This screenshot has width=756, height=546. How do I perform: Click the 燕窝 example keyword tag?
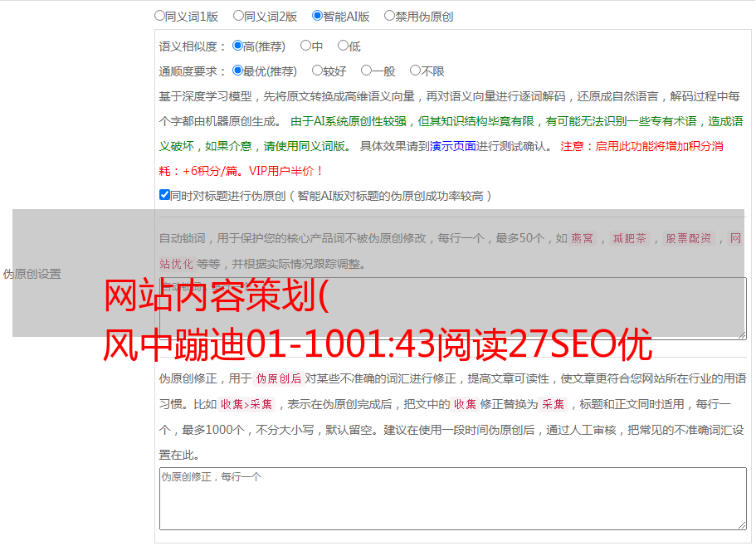(x=583, y=238)
